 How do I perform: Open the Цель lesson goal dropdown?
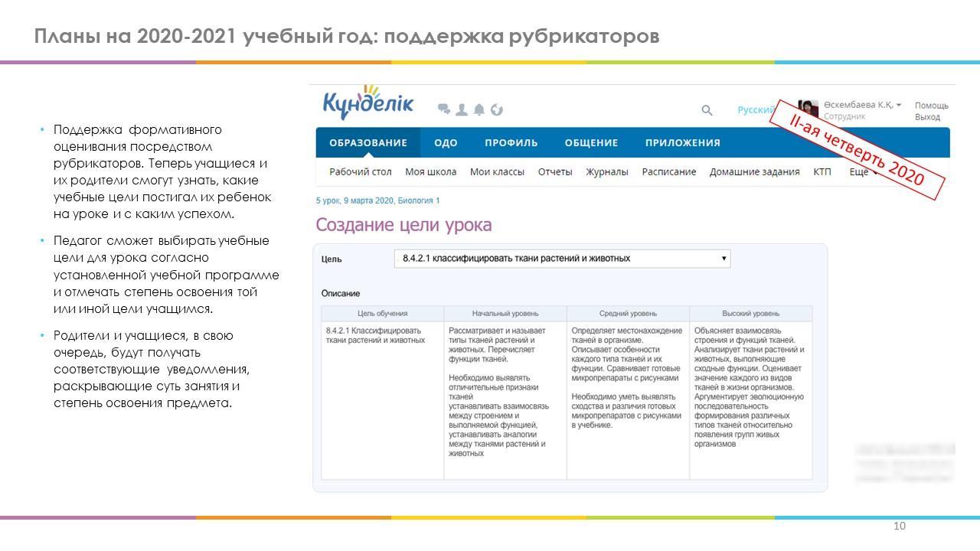(562, 259)
